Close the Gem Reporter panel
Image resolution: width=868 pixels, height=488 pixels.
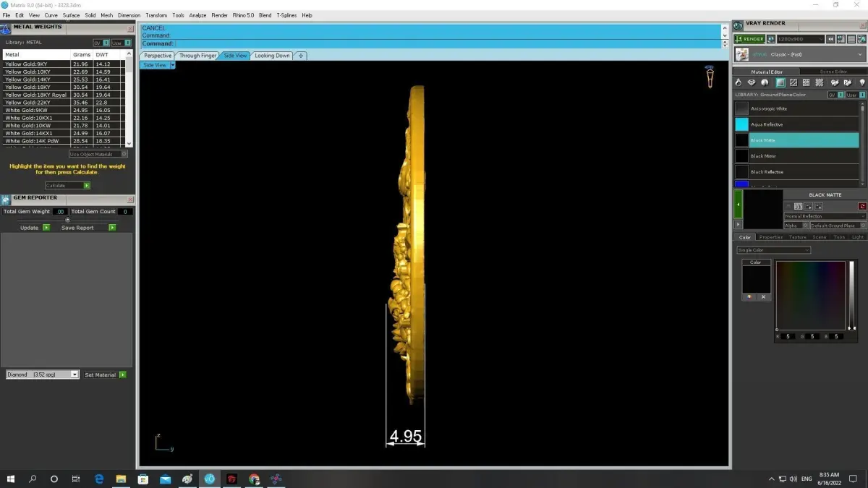coord(131,200)
